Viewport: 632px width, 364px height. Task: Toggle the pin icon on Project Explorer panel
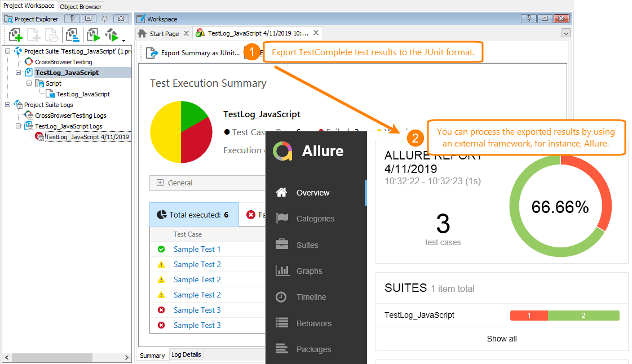105,19
